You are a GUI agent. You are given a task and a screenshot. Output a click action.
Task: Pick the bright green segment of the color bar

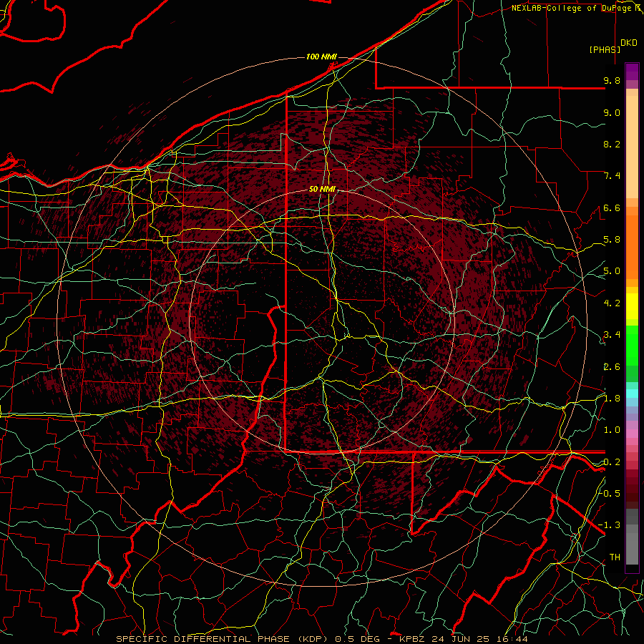632,346
